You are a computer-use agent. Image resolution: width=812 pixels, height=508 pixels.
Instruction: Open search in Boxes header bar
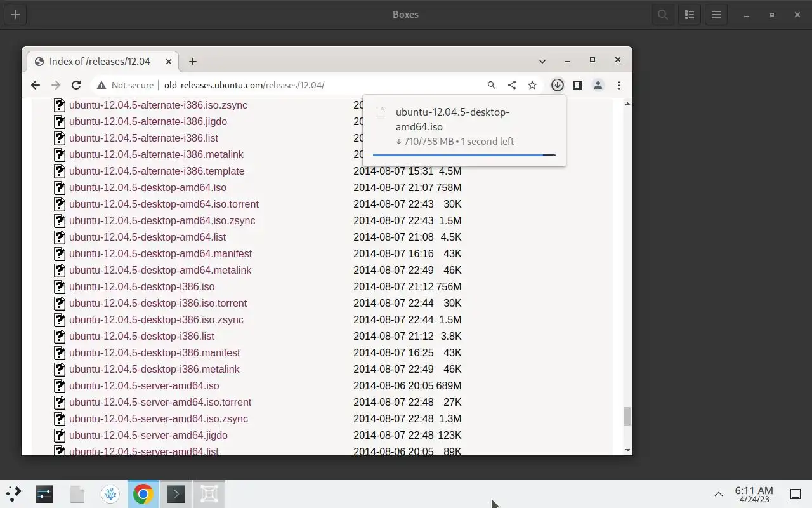coord(663,15)
